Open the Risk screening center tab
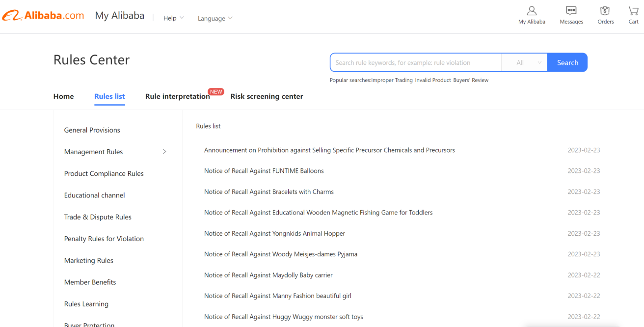This screenshot has width=644, height=327. click(x=267, y=96)
